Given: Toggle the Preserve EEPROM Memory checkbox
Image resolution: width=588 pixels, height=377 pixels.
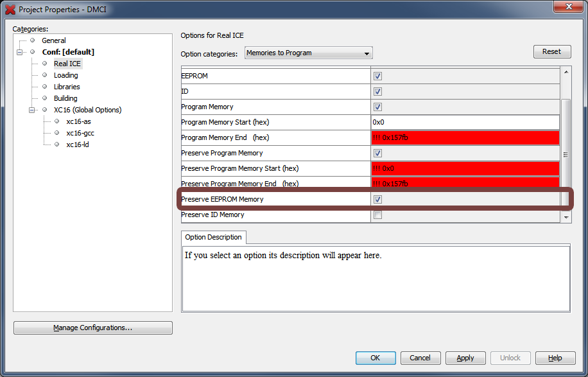Looking at the screenshot, I should click(377, 200).
